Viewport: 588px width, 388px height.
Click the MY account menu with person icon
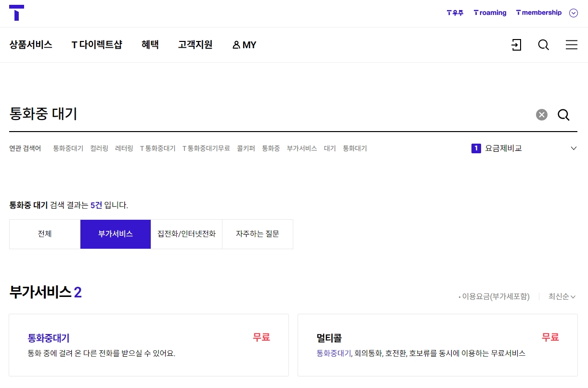pos(244,45)
